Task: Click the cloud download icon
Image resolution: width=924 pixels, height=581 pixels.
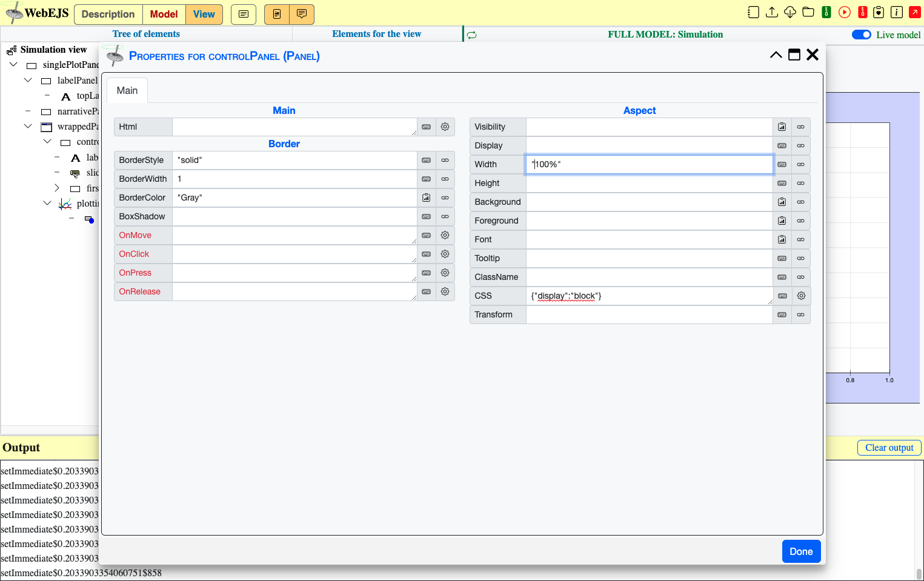Action: click(790, 12)
